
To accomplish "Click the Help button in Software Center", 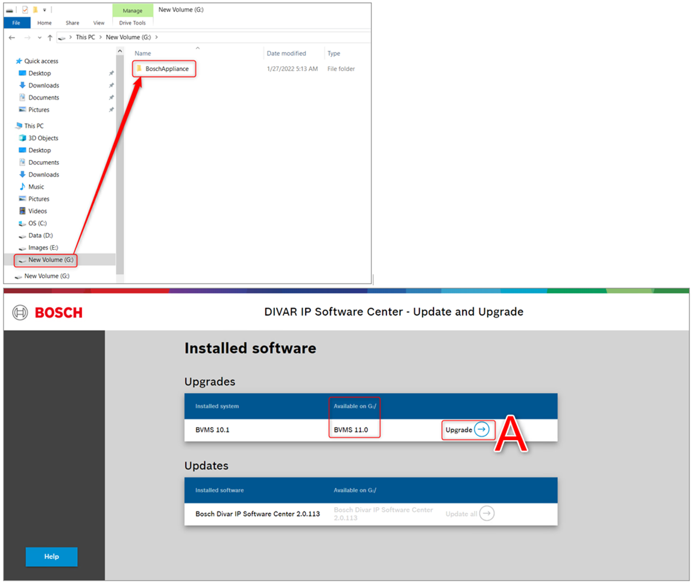I will pos(51,556).
